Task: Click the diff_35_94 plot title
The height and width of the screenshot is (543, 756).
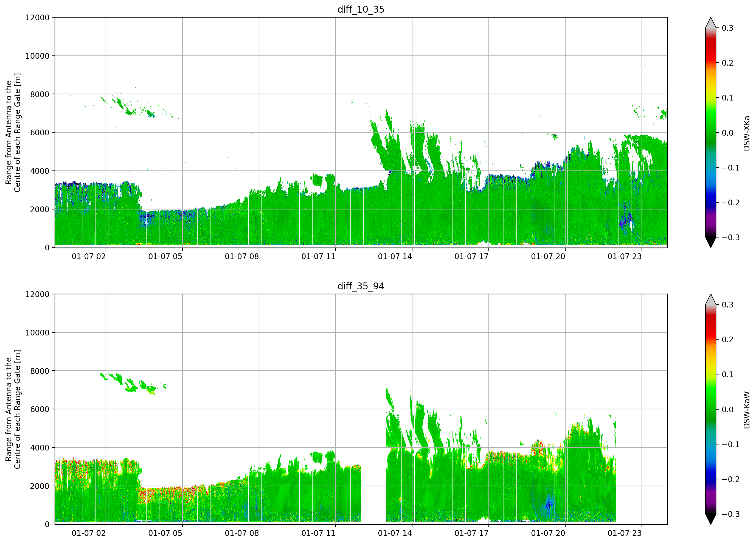Action: pyautogui.click(x=361, y=286)
